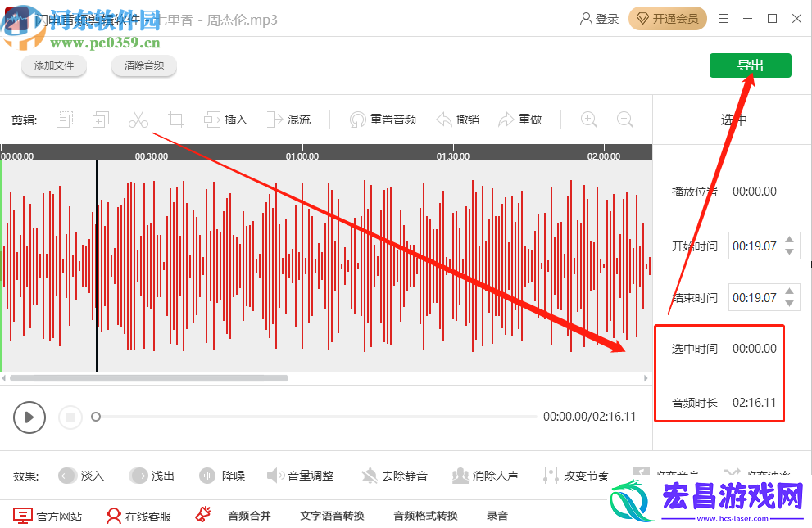Screen dimensions: 812x528
Task: Open the 官方网站 official website link
Action: coord(48,516)
